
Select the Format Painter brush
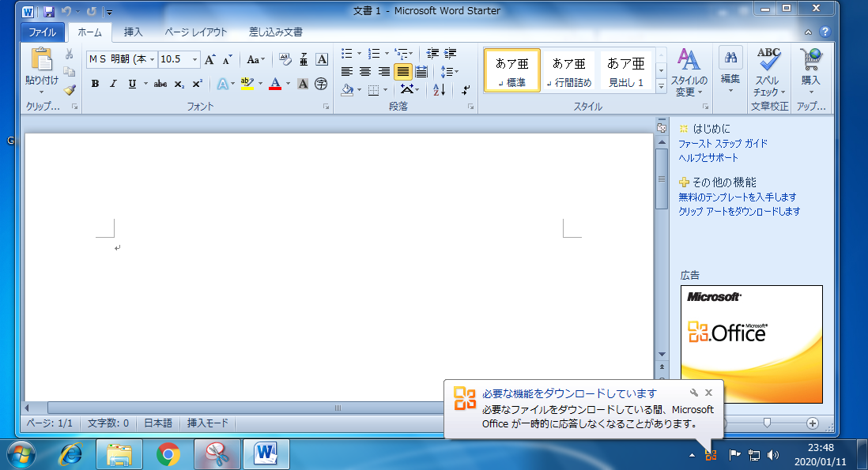point(70,89)
